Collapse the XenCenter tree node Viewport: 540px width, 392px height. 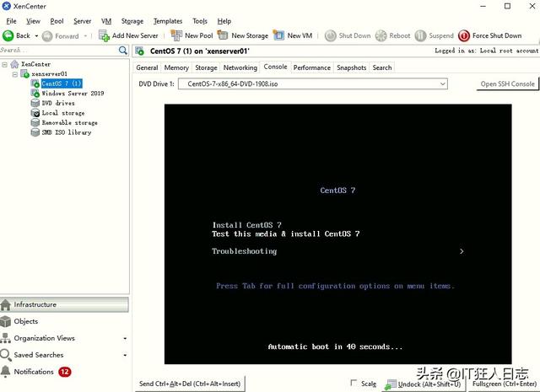pos(4,64)
